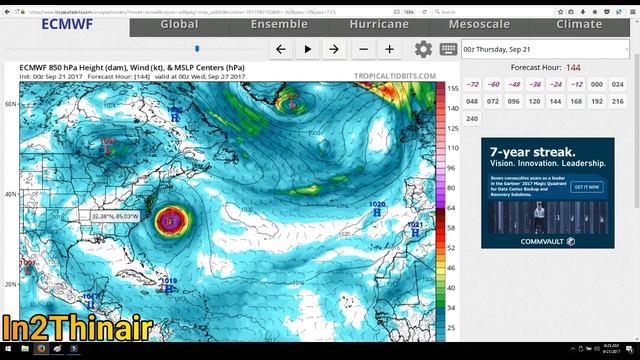Open the model run date dropdown
Screen dimensions: 640x360
click(545, 49)
